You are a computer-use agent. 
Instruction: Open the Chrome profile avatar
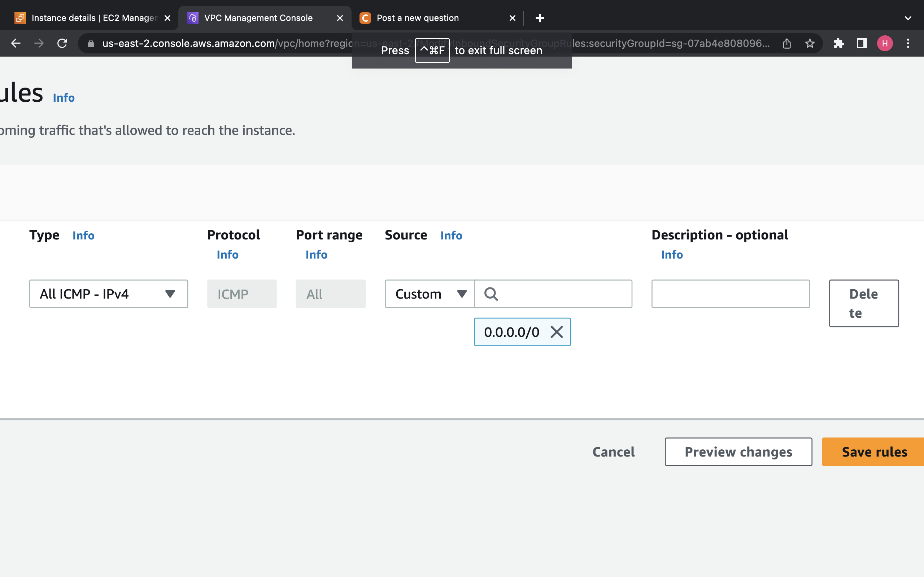point(885,43)
